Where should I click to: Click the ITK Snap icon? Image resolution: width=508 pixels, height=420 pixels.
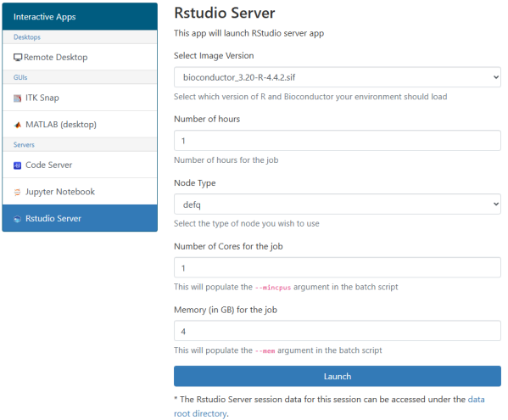point(18,98)
